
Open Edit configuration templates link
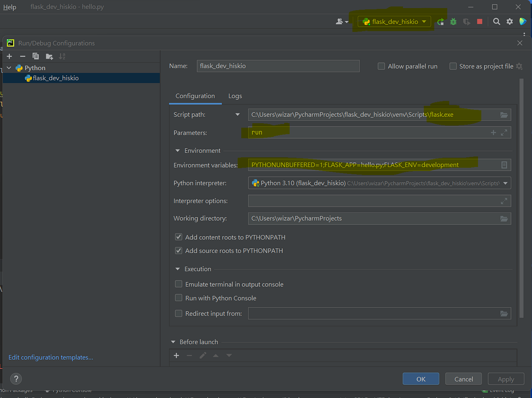point(51,357)
